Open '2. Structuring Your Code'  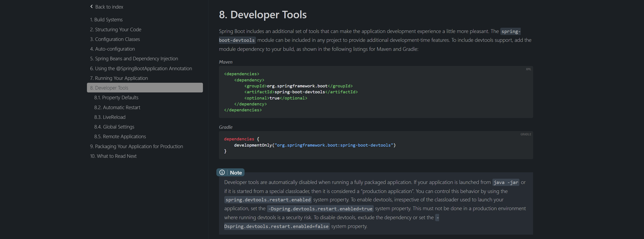tap(116, 29)
